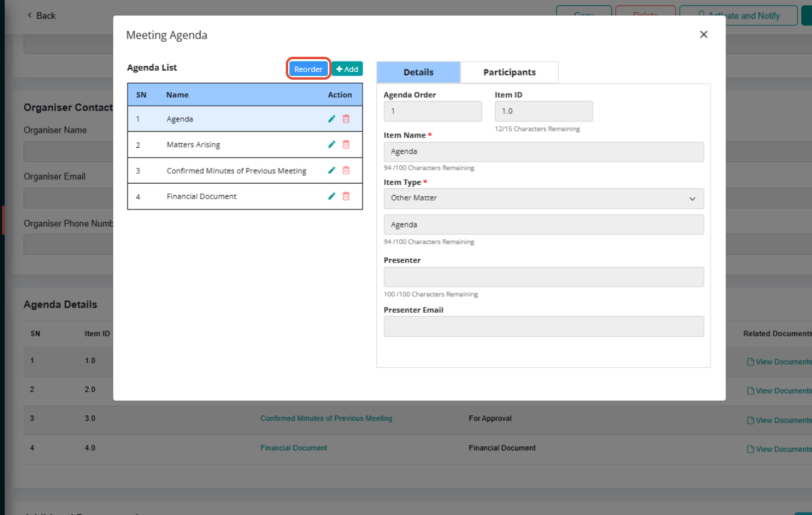Open Financial Document link in background table
Screen dimensions: 812x515
tap(294, 448)
